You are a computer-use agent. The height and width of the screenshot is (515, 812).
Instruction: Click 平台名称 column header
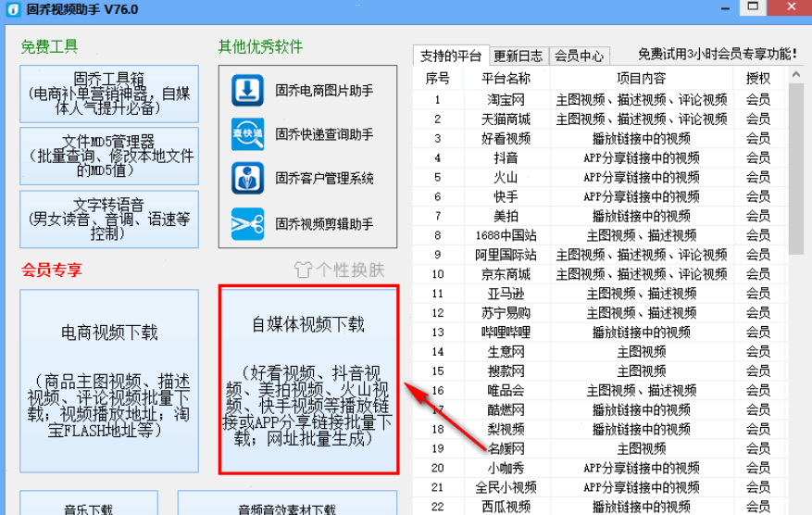click(x=506, y=78)
